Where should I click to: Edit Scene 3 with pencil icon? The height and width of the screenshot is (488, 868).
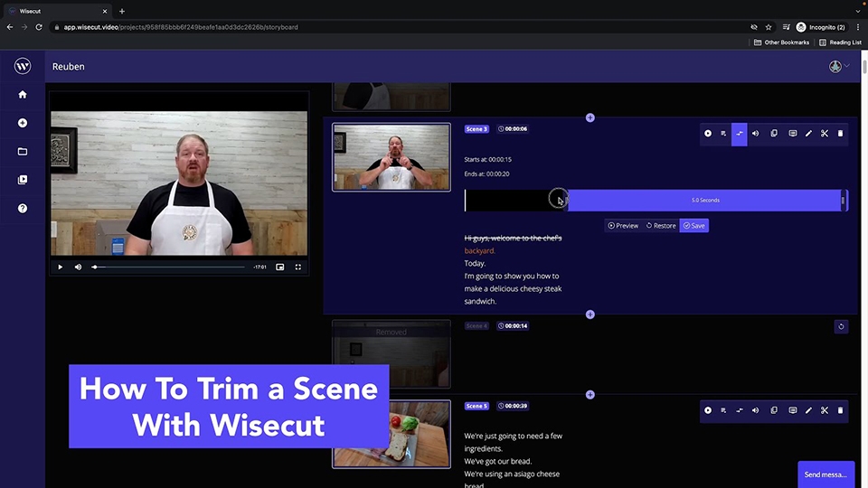point(808,134)
